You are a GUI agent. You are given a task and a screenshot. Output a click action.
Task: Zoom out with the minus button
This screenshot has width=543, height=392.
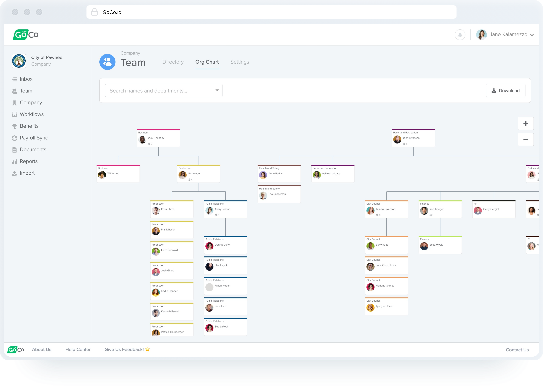526,139
